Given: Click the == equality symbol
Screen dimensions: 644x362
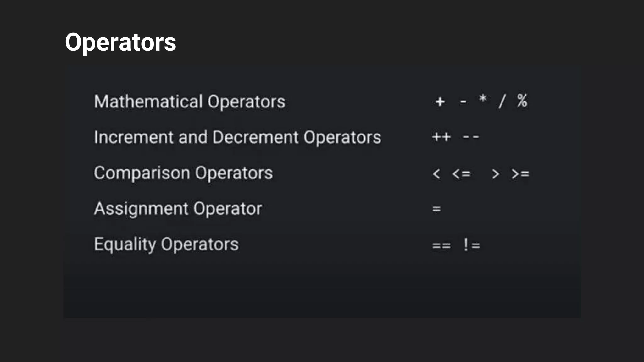Looking at the screenshot, I should pyautogui.click(x=441, y=245).
